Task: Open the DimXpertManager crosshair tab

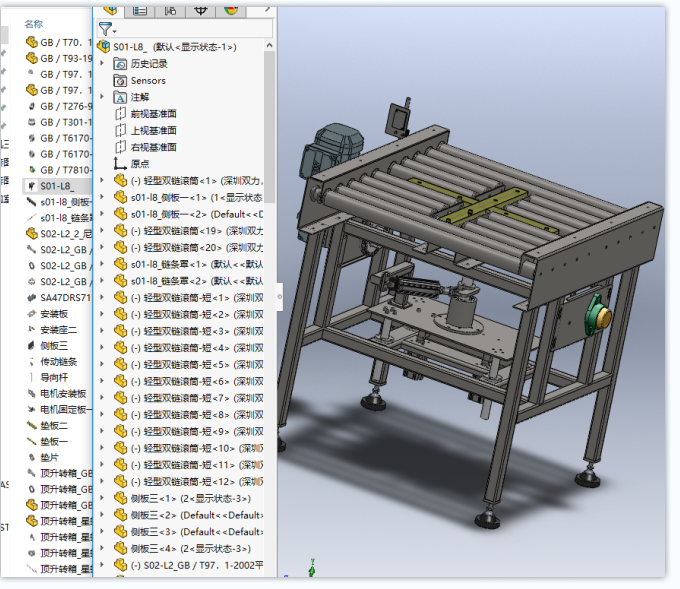Action: click(201, 9)
